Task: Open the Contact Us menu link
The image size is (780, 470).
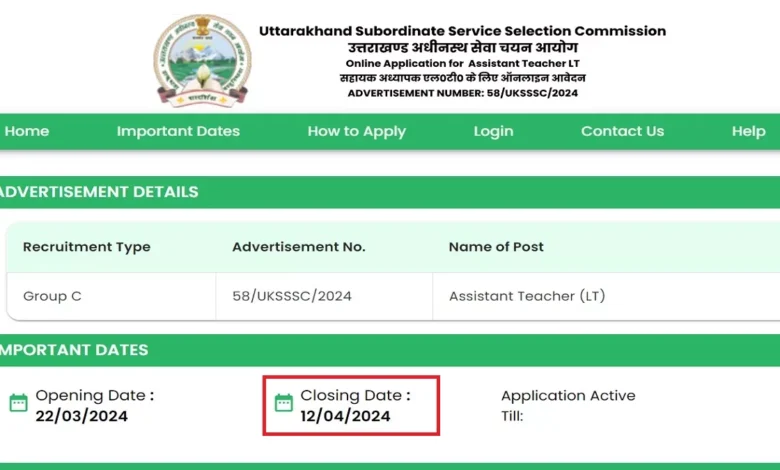Action: (x=622, y=131)
